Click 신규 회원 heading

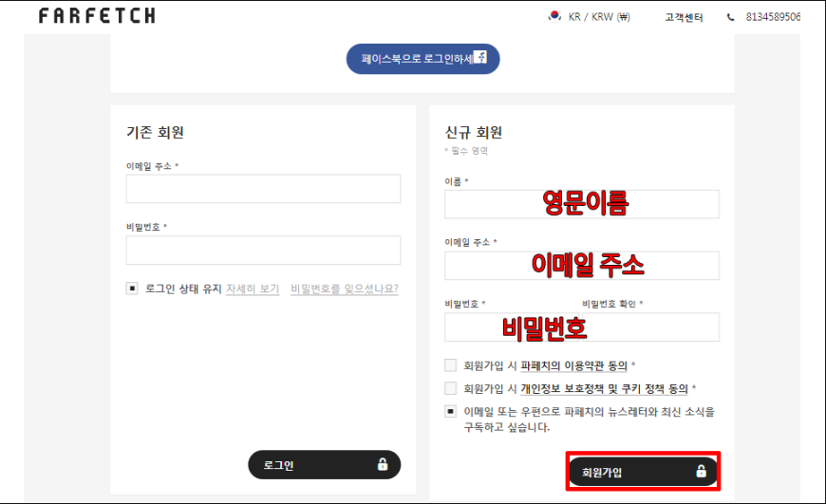click(473, 132)
